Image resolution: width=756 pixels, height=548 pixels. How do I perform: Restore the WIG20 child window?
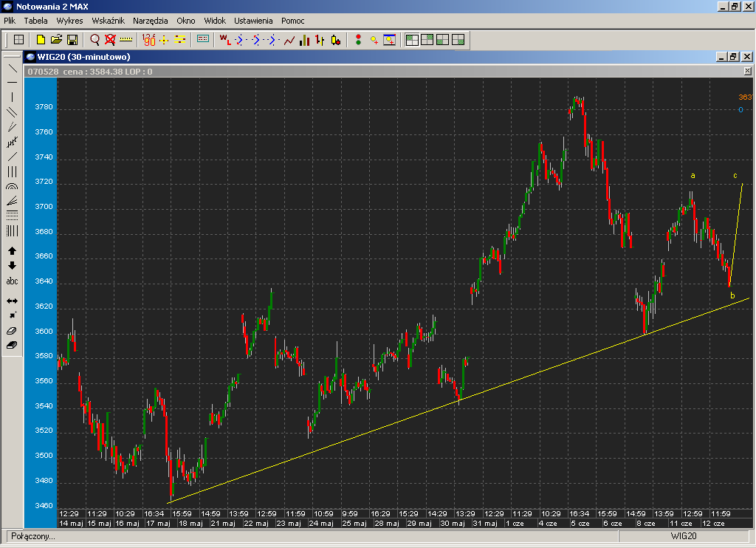tap(733, 56)
